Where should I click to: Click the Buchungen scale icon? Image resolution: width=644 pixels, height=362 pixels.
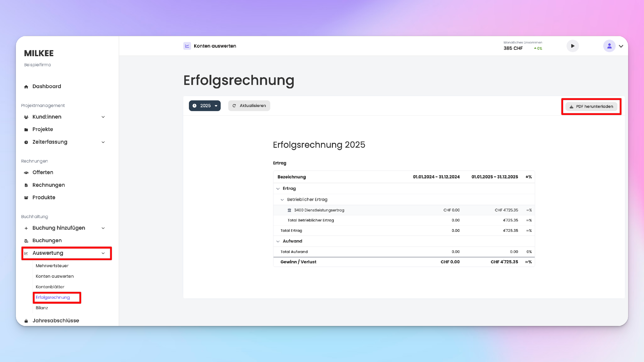pyautogui.click(x=26, y=241)
